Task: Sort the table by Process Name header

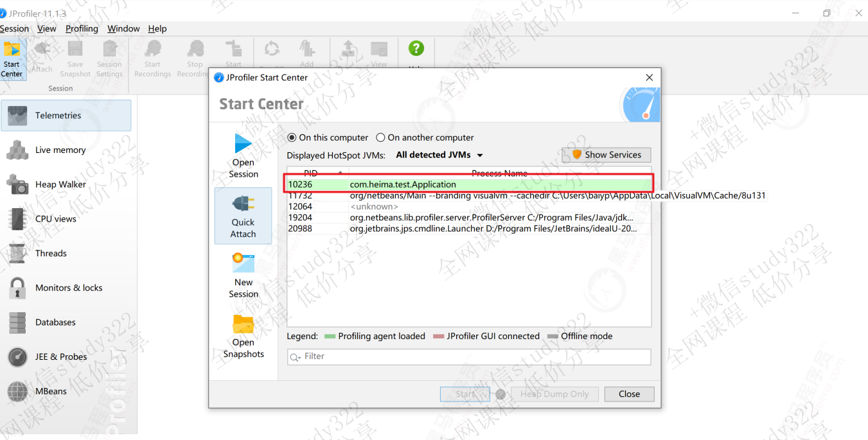Action: [499, 173]
